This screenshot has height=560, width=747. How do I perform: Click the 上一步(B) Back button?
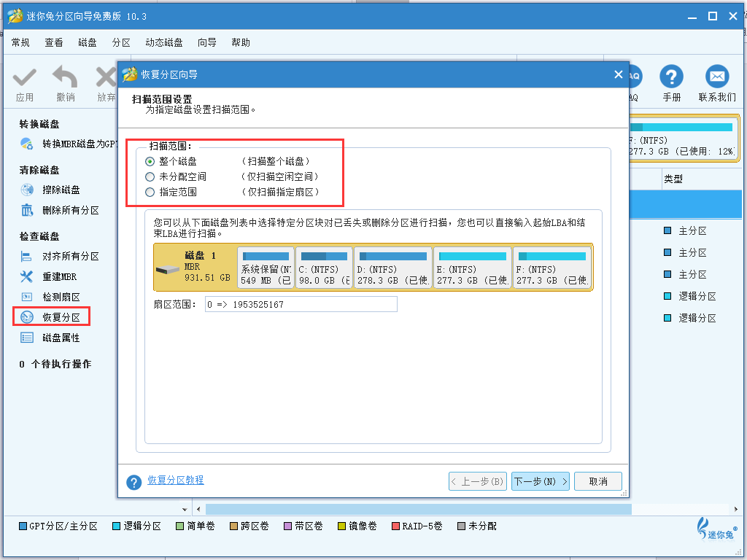click(x=477, y=481)
